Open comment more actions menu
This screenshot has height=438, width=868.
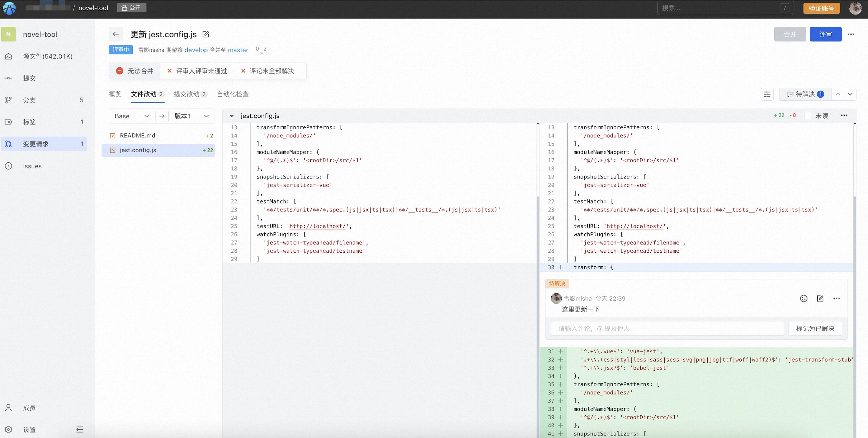coord(836,298)
